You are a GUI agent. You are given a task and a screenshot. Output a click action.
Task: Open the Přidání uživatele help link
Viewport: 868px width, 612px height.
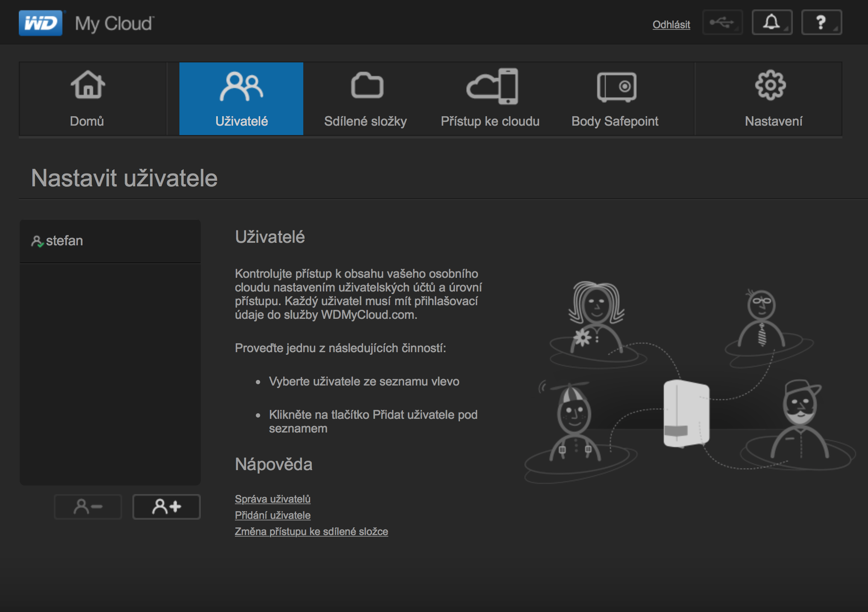tap(273, 515)
